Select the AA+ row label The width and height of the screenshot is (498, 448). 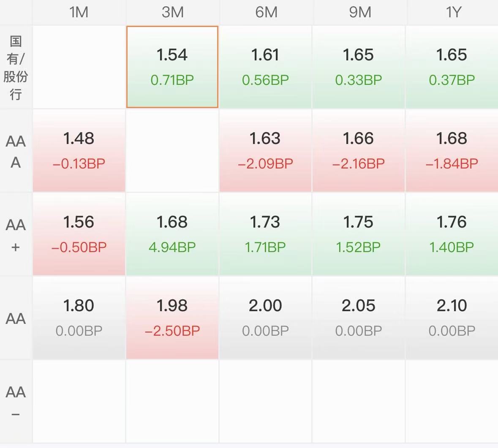(x=16, y=235)
